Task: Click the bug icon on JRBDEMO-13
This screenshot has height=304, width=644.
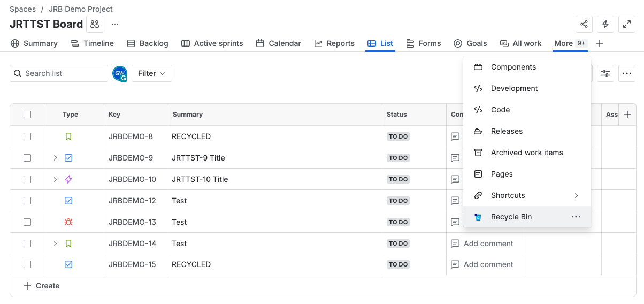Action: click(x=68, y=222)
